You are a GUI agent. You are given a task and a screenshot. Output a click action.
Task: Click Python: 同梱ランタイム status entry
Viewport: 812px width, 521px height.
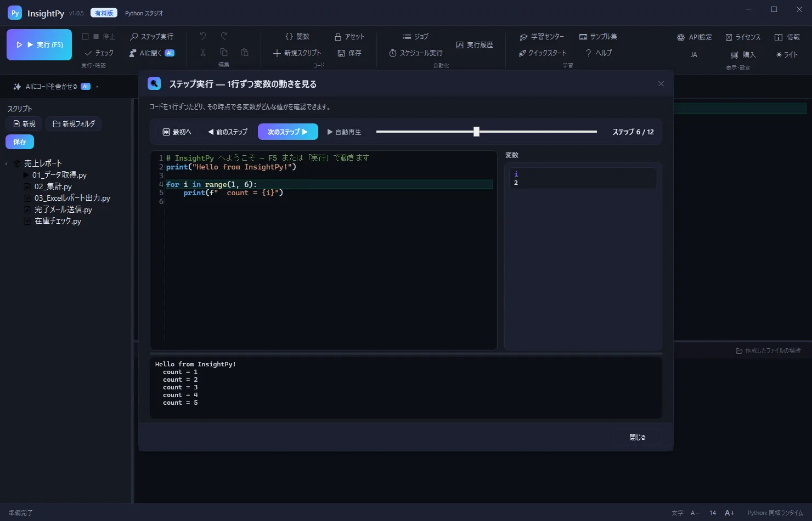coord(775,513)
